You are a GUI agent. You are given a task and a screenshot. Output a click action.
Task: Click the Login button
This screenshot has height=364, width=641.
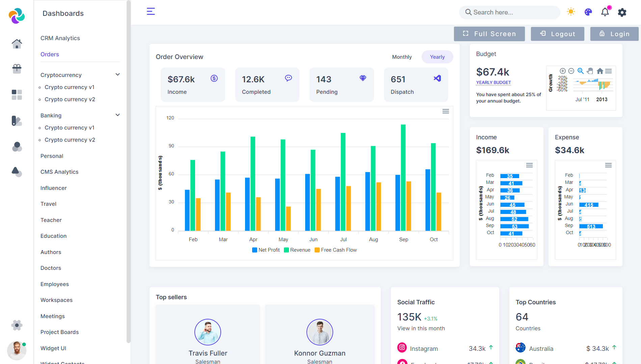click(614, 34)
